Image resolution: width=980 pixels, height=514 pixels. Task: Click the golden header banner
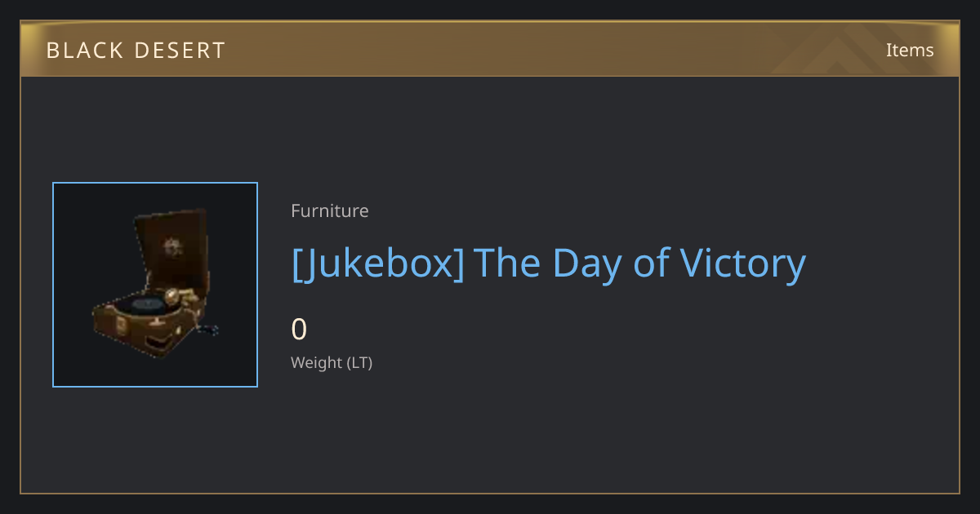click(x=490, y=49)
